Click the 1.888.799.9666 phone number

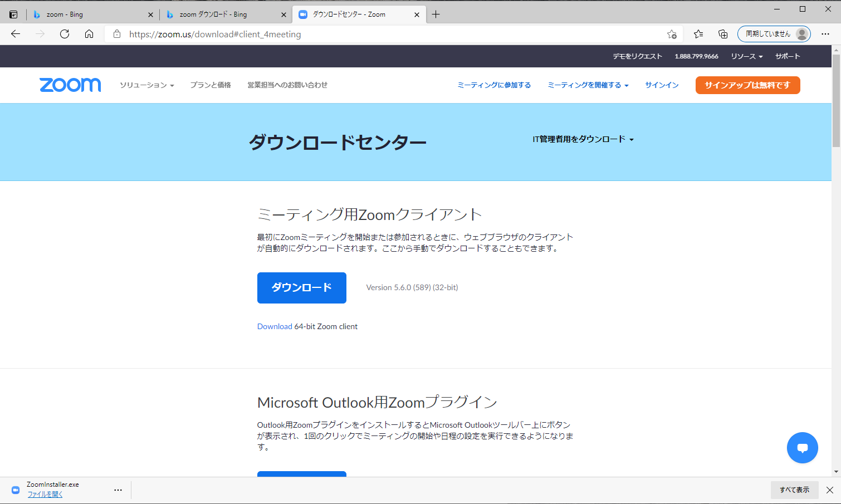coord(696,56)
